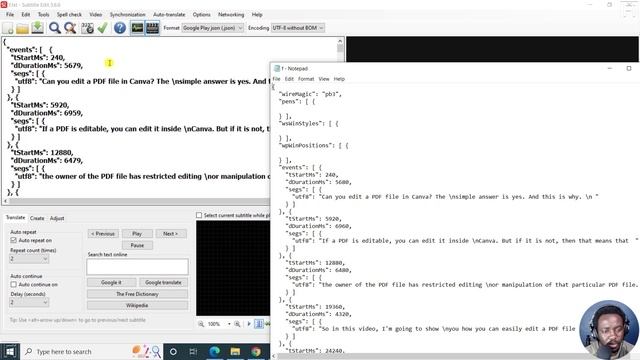
Task: Open the Help menu in Notepad
Action: pos(339,79)
